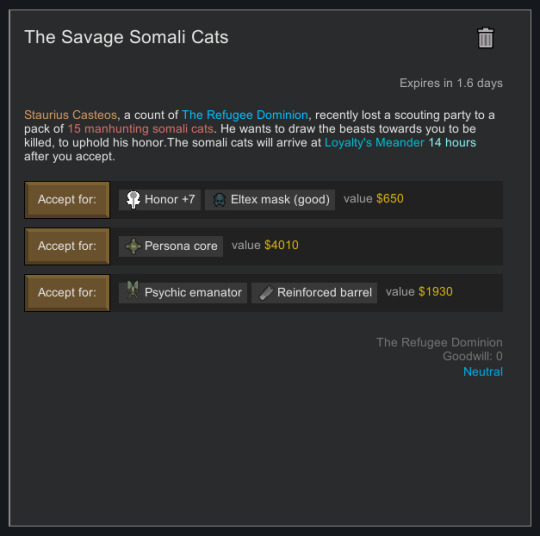The width and height of the screenshot is (540, 536).
Task: Open the Staurius Casteos character link
Action: click(71, 115)
